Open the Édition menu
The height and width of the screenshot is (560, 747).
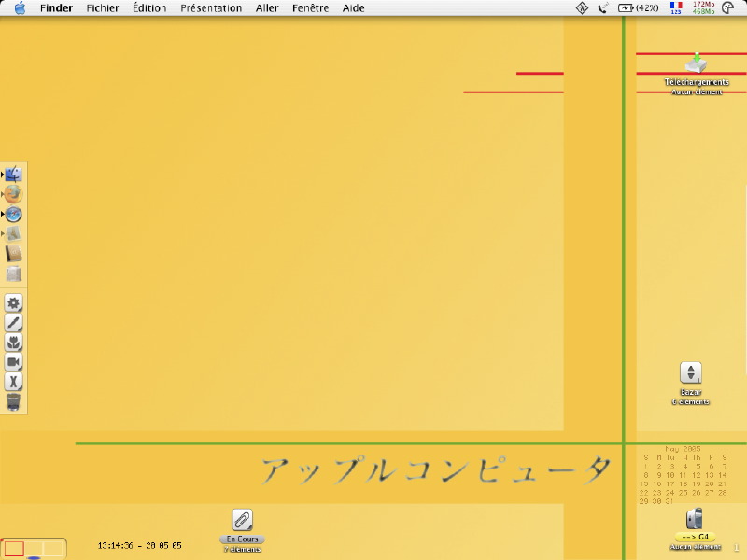tap(149, 8)
